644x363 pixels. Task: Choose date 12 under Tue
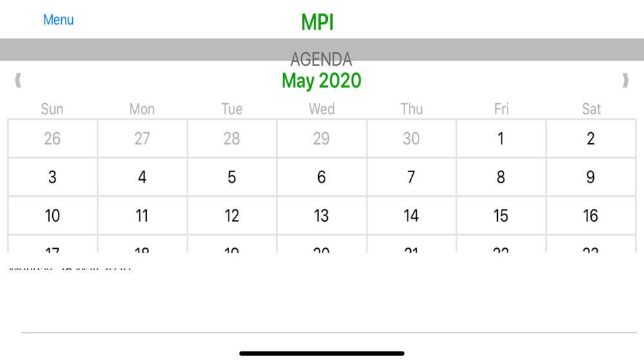pos(232,216)
